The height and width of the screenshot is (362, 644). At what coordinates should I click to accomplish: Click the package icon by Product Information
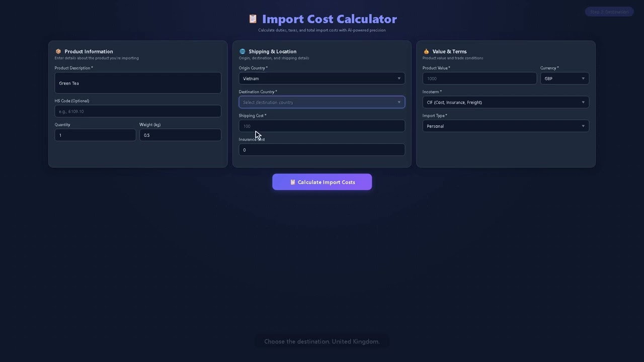point(58,51)
